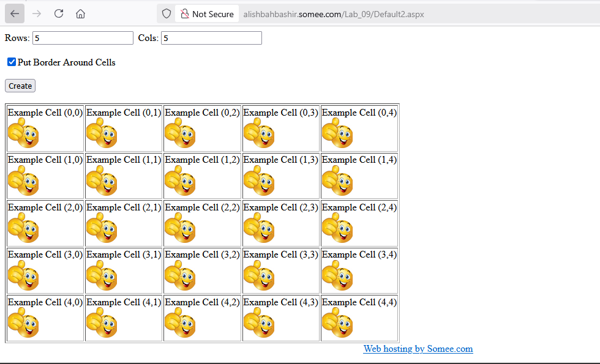Open the Web hosting by Somee.com link
Image resolution: width=600 pixels, height=364 pixels.
coord(418,349)
